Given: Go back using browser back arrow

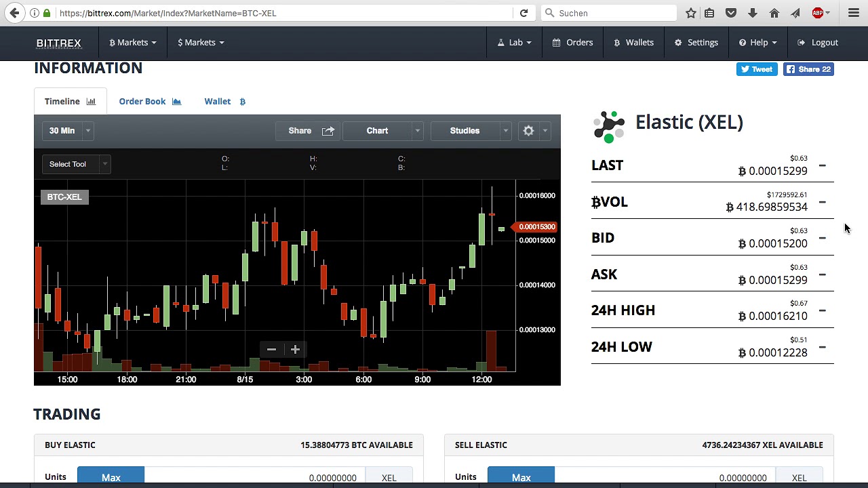Looking at the screenshot, I should pyautogui.click(x=14, y=13).
